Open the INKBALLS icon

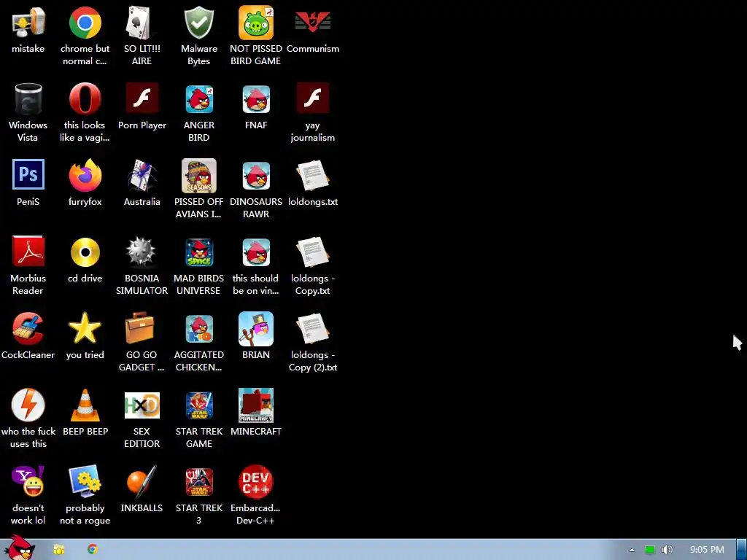point(142,482)
